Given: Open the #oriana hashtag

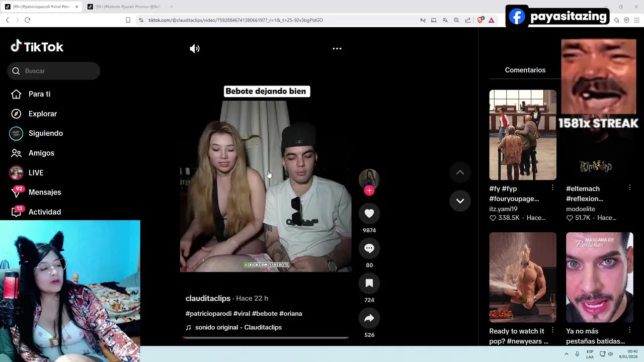Looking at the screenshot, I should (x=291, y=313).
